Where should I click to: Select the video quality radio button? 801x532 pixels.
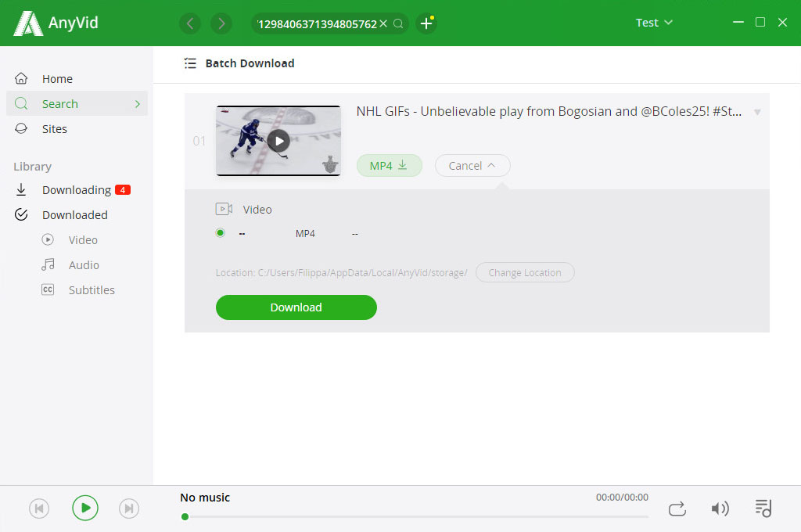[220, 232]
